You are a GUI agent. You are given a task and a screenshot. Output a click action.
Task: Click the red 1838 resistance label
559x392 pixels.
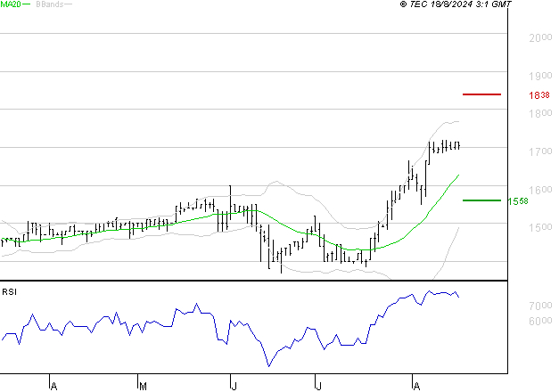[539, 95]
